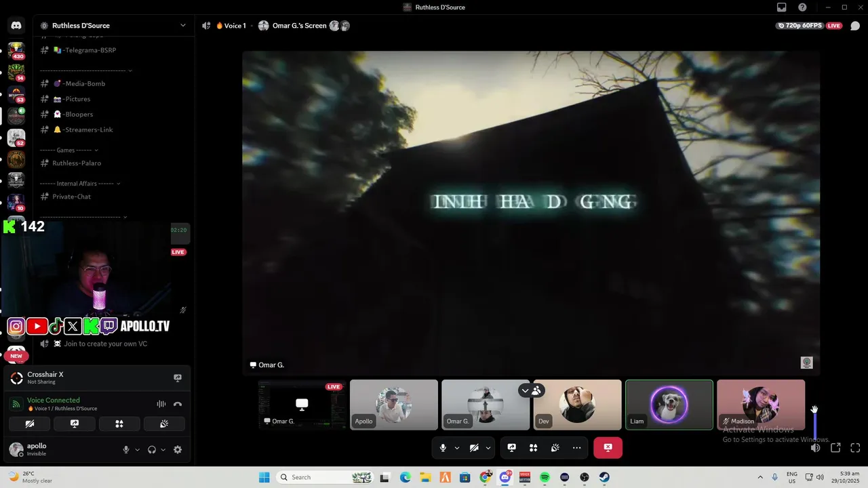
Task: Open Discord help question mark icon
Action: tap(802, 7)
